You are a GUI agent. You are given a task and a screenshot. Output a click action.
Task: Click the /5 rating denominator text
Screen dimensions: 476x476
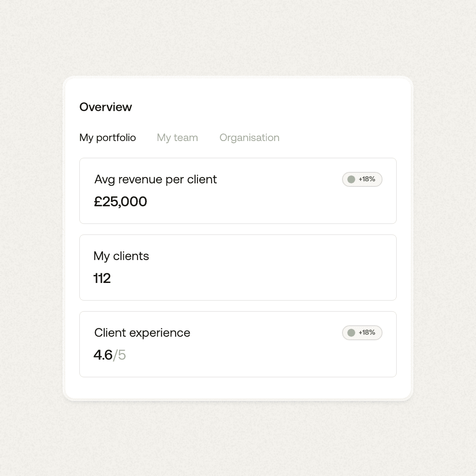[x=119, y=355]
